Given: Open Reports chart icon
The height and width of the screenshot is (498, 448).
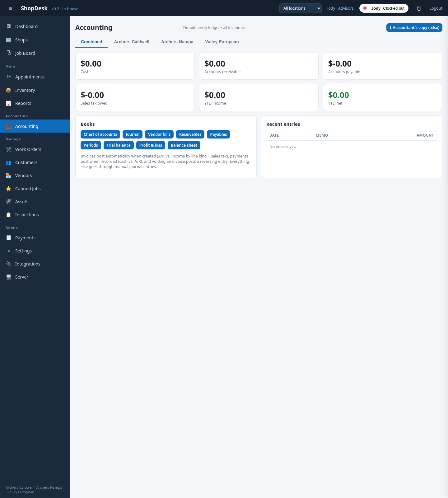Looking at the screenshot, I should point(9,103).
